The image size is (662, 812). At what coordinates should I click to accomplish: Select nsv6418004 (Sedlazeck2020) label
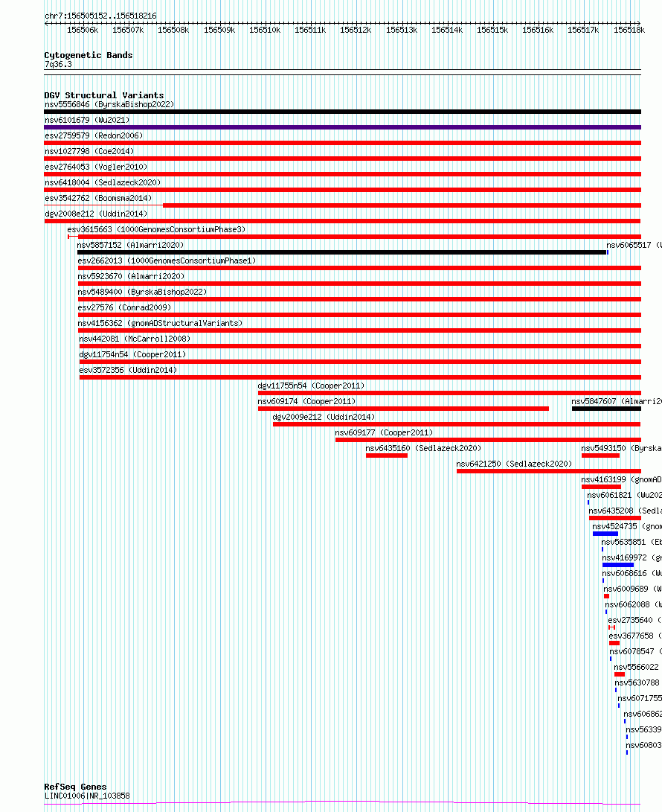pyautogui.click(x=103, y=182)
